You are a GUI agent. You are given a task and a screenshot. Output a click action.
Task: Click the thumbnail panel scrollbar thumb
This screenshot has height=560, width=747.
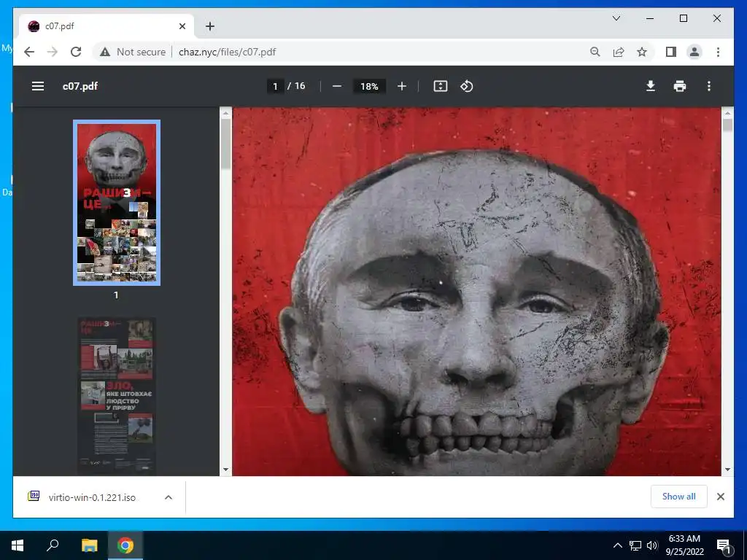point(226,144)
